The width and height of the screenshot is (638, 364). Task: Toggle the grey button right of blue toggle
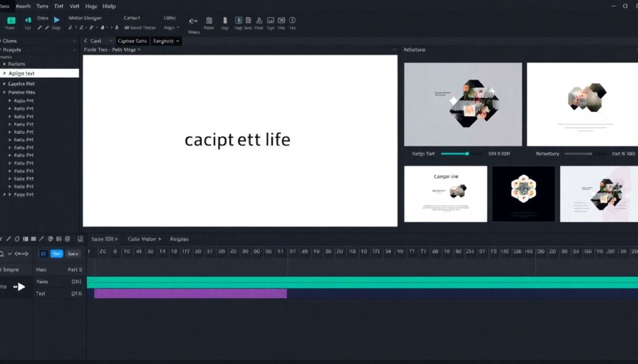coord(73,254)
